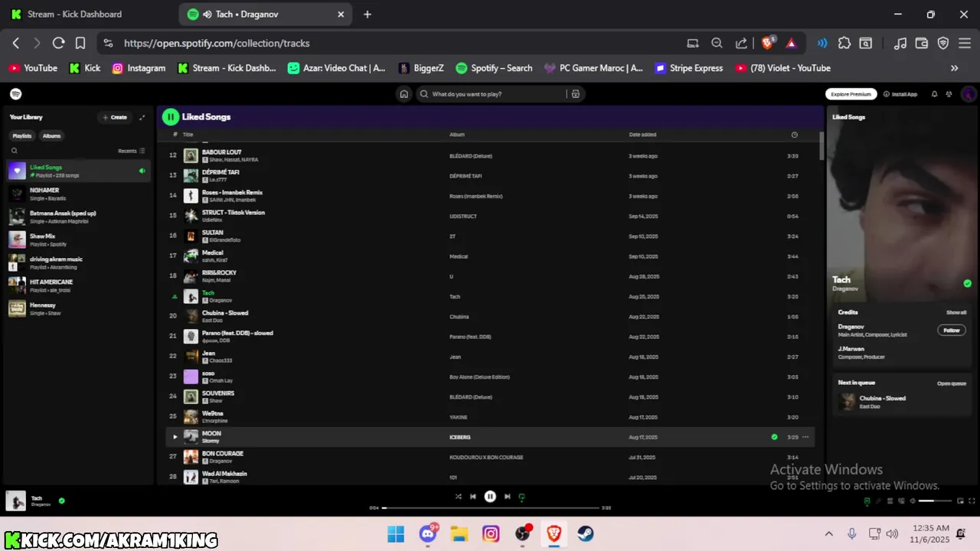Sort by duration clock icon column header
The height and width of the screenshot is (551, 980).
point(794,135)
